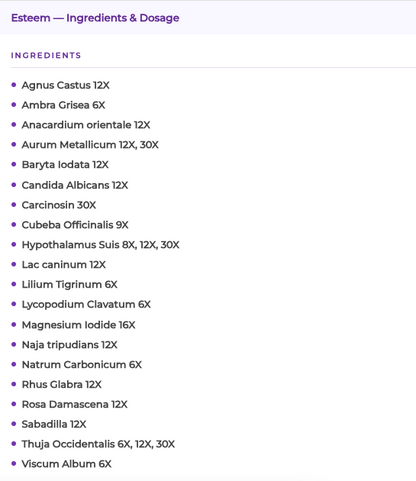Click the Cubeba Officinalis 9X item
This screenshot has height=481, width=416.
(75, 225)
